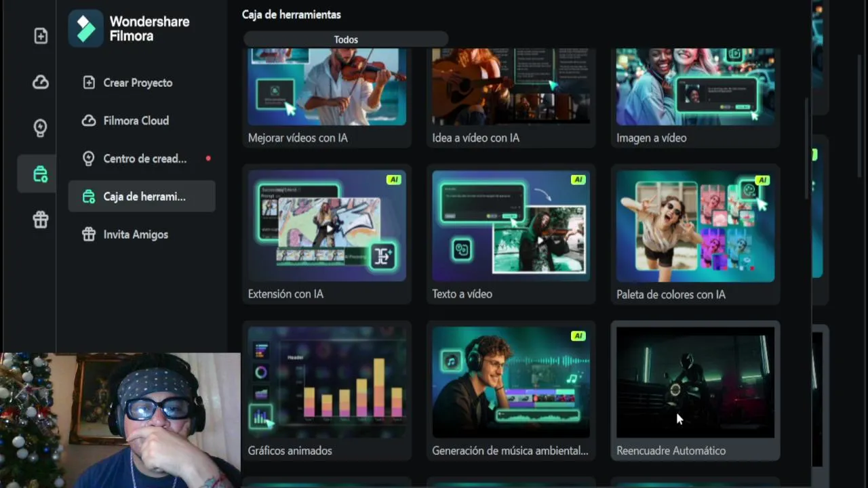Click the new project icon in narrow sidebar
The image size is (868, 488).
(41, 36)
